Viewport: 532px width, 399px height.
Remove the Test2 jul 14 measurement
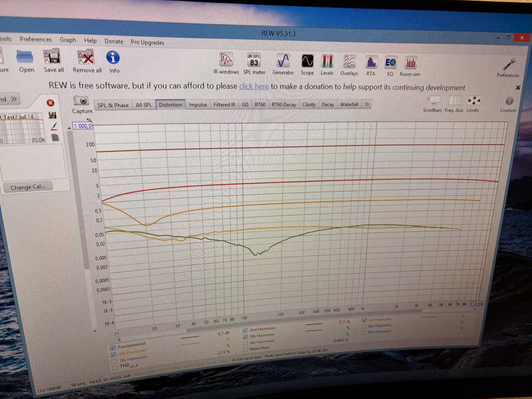(50, 103)
